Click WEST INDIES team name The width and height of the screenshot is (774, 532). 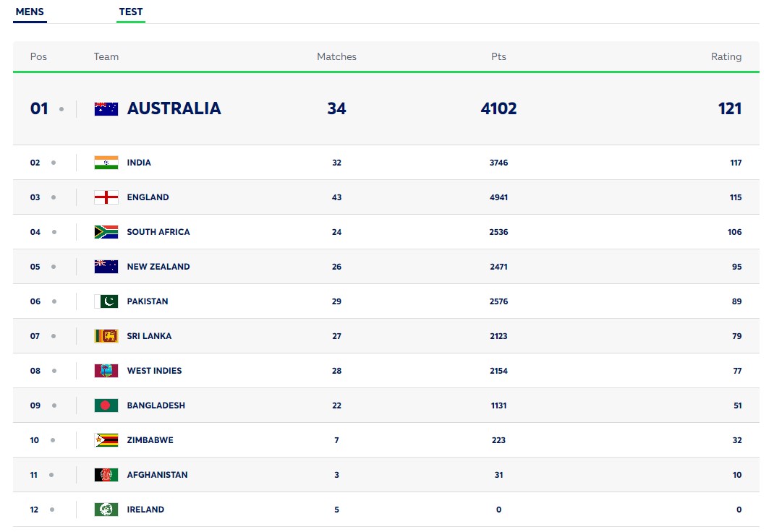click(154, 371)
